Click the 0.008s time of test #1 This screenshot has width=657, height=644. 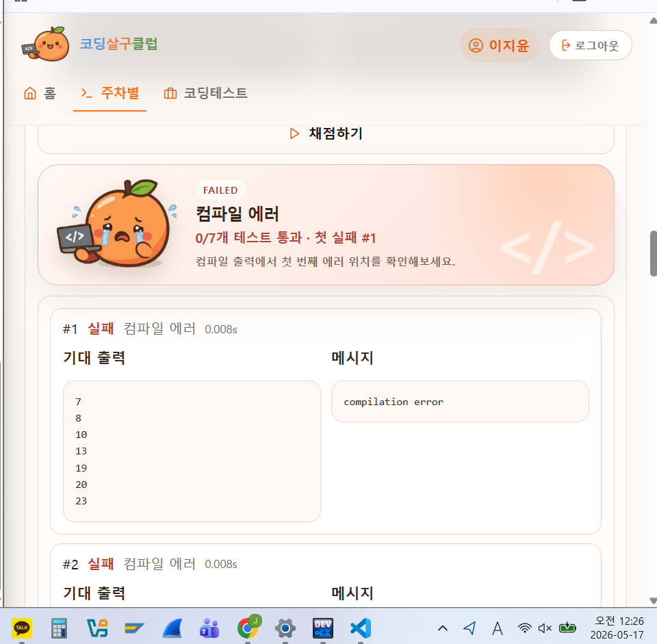tap(221, 329)
